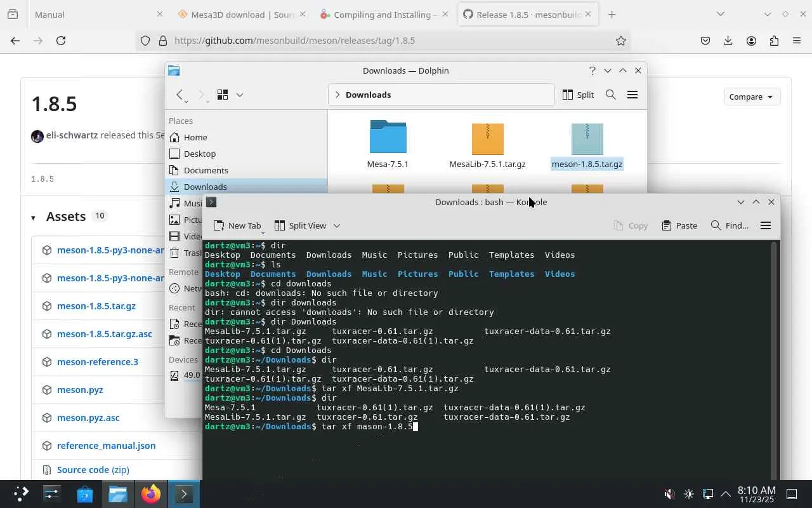Paste into Konsole terminal
Image resolution: width=812 pixels, height=508 pixels.
coord(679,225)
